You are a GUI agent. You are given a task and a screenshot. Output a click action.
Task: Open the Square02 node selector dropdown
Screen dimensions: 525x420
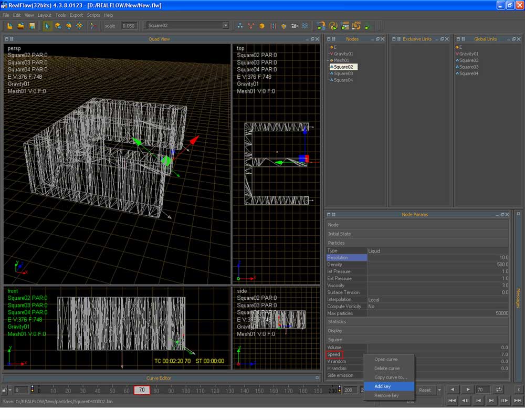(226, 26)
